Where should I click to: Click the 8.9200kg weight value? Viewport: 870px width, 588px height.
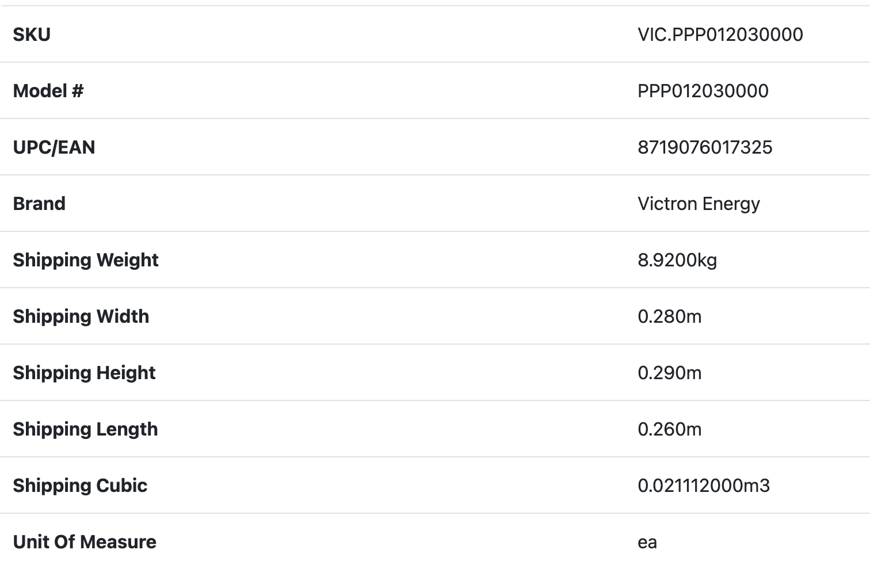(677, 260)
